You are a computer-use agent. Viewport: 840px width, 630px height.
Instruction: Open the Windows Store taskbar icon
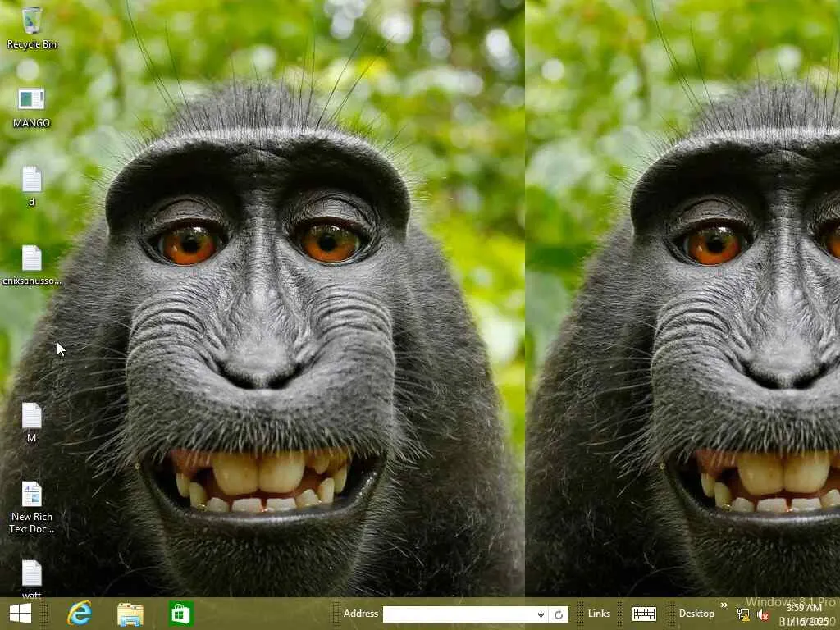click(x=180, y=614)
